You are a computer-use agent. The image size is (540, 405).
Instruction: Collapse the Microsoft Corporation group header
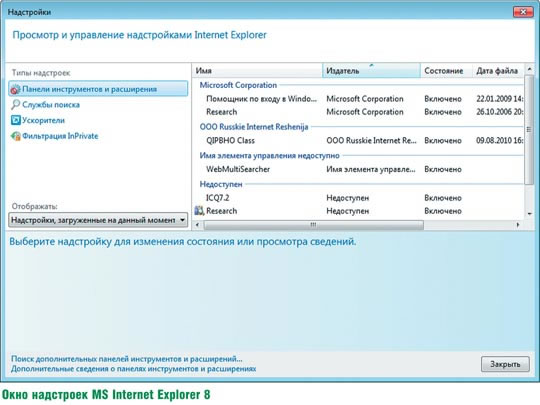point(238,85)
